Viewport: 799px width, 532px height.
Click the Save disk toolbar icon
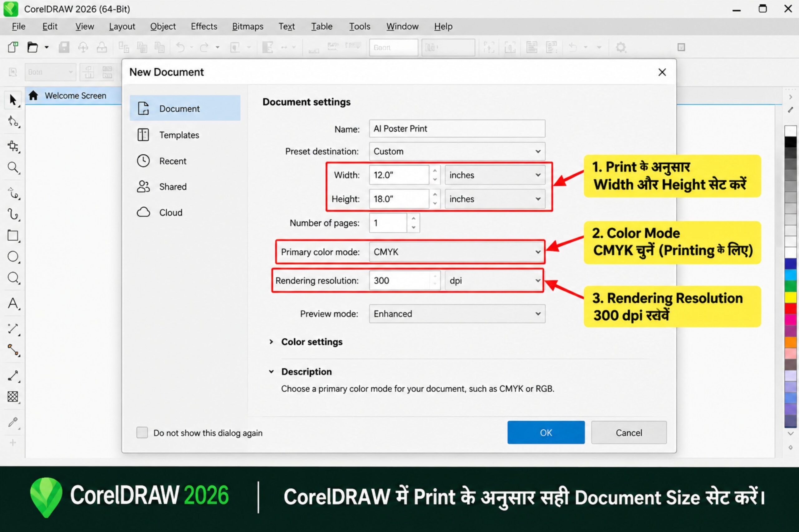coord(64,47)
